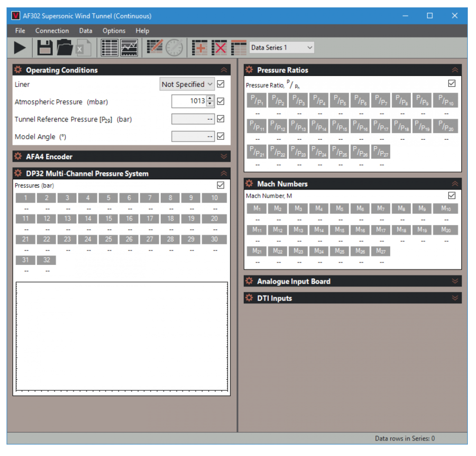Screen dimensions: 476x456
Task: Open Mach Numbers gear settings
Action: (x=249, y=183)
